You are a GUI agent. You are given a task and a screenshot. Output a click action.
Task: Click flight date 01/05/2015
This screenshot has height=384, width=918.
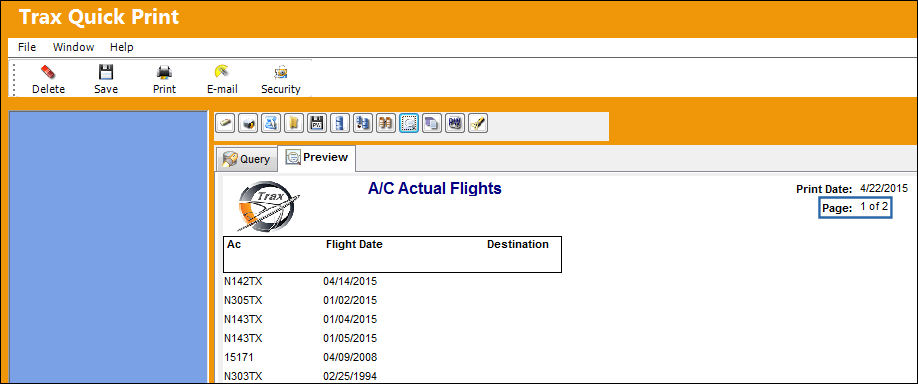tap(350, 338)
